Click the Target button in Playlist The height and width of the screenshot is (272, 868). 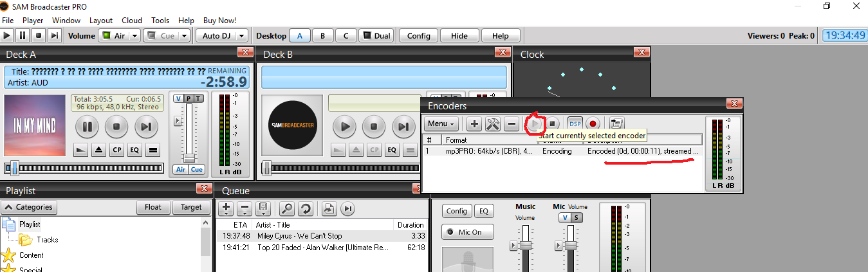click(x=191, y=207)
